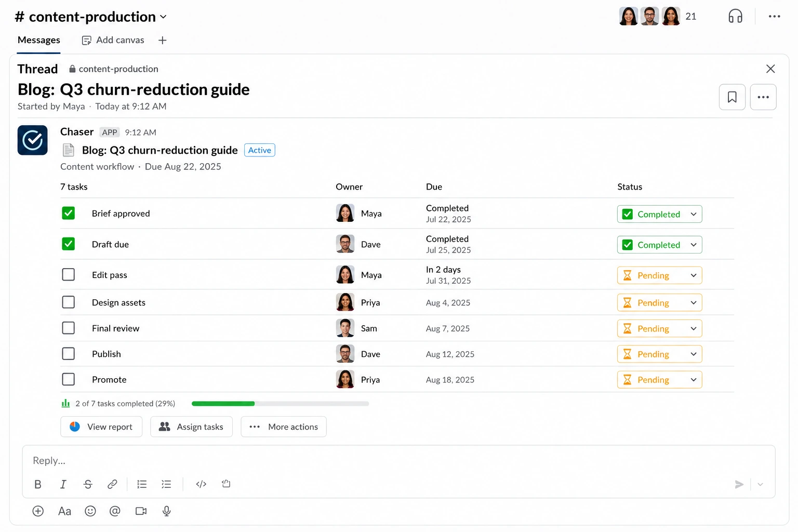Open Add canvas tab
The width and height of the screenshot is (798, 532).
113,40
